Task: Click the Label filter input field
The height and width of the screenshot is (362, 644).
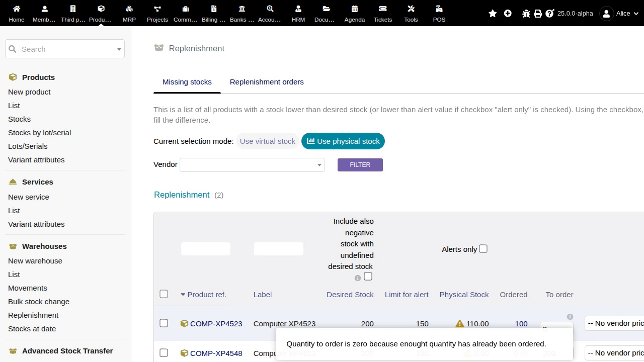Action: tap(279, 249)
